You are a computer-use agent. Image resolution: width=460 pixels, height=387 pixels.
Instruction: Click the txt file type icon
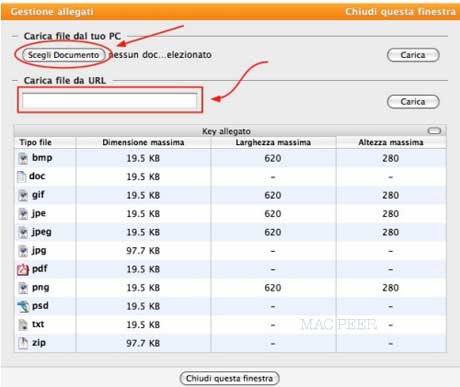pyautogui.click(x=23, y=325)
